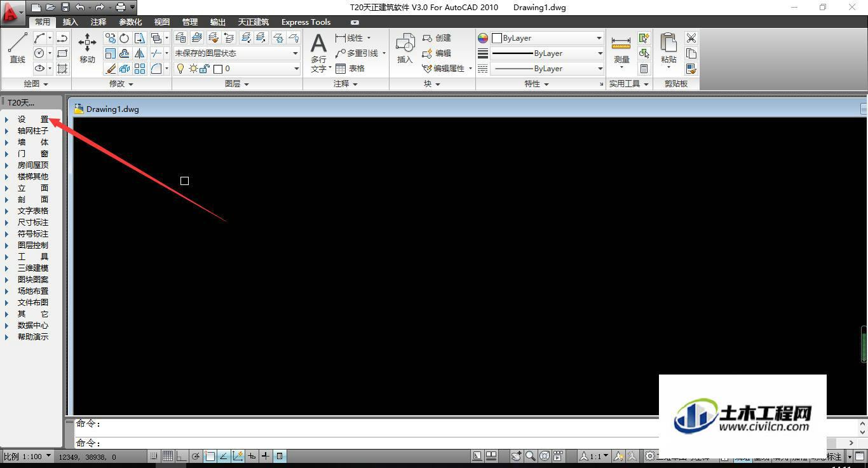Viewport: 868px width, 468px height.
Task: Select the erase tool icon
Action: [x=111, y=69]
